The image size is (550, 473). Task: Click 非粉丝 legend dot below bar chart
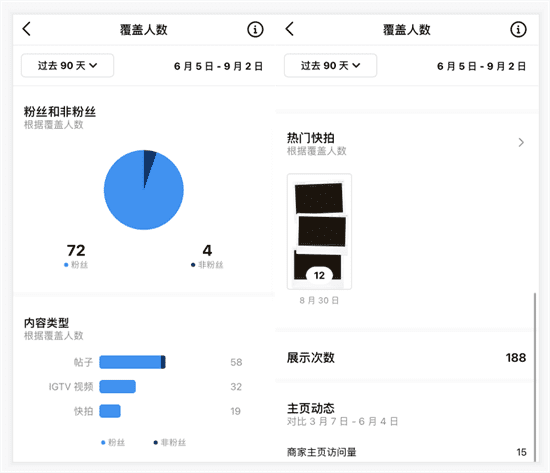(x=156, y=442)
